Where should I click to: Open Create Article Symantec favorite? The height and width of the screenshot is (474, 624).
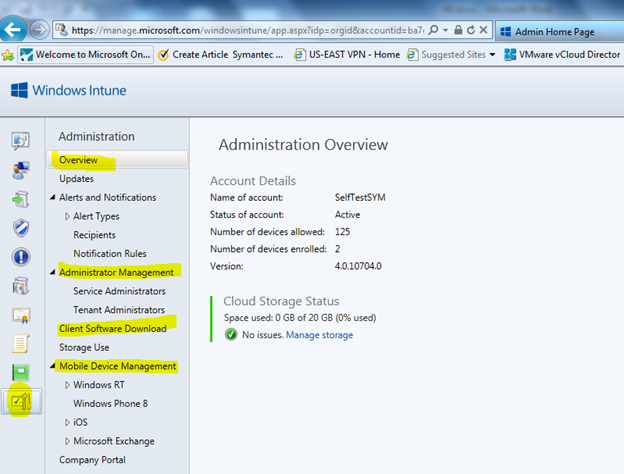coord(220,55)
